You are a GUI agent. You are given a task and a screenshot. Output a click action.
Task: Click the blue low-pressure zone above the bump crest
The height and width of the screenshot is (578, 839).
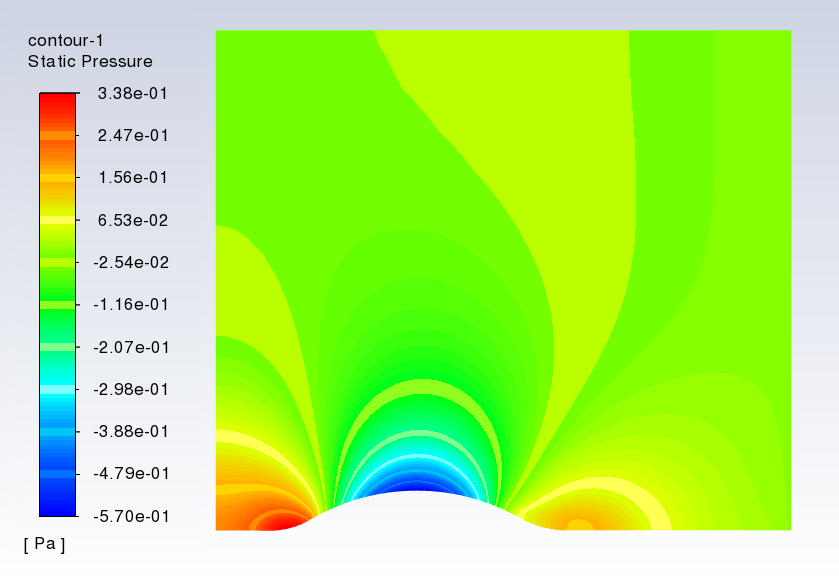pos(420,482)
